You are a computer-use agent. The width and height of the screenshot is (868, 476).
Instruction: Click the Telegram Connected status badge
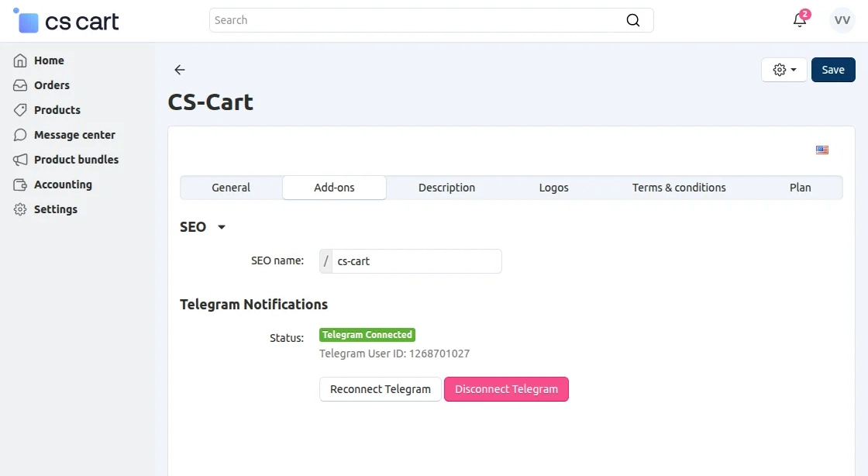(x=367, y=335)
